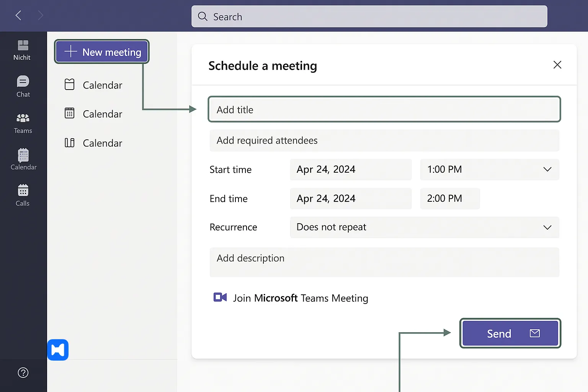
Task: Click the back navigation arrow
Action: coord(18,15)
